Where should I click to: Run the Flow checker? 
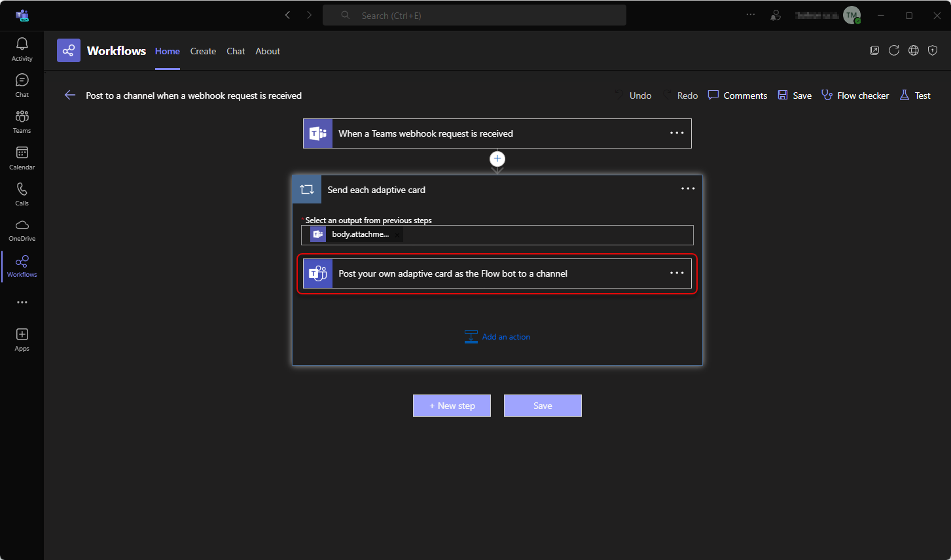pyautogui.click(x=855, y=95)
